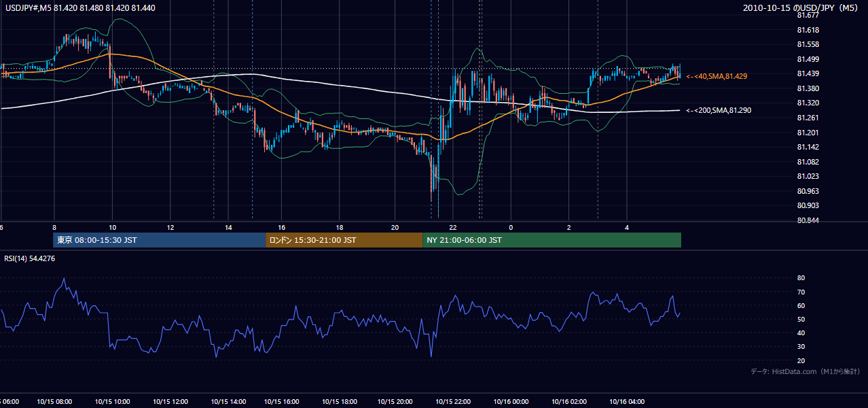Click the 10/16 00:00 date label
Screen dimensions: 868x408
tap(511, 401)
